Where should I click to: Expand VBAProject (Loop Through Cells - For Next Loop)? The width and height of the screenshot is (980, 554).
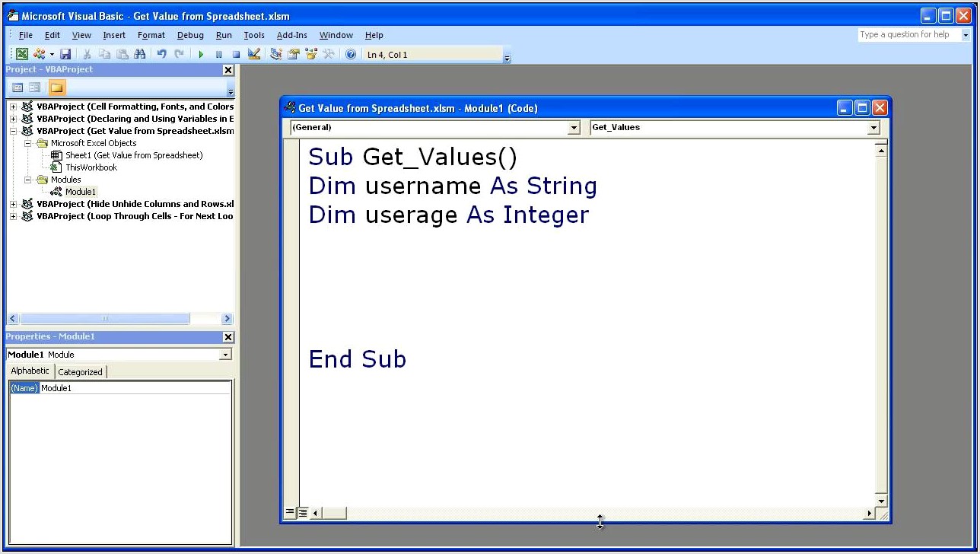point(13,216)
